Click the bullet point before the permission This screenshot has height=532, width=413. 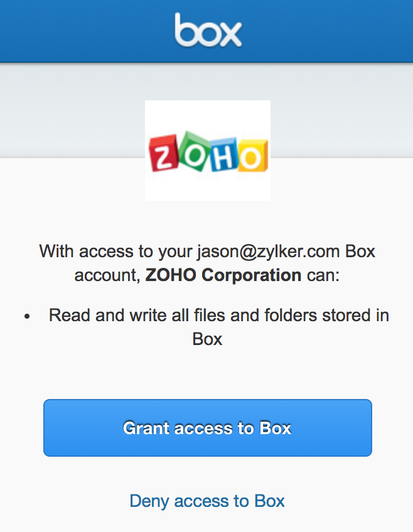pos(27,316)
